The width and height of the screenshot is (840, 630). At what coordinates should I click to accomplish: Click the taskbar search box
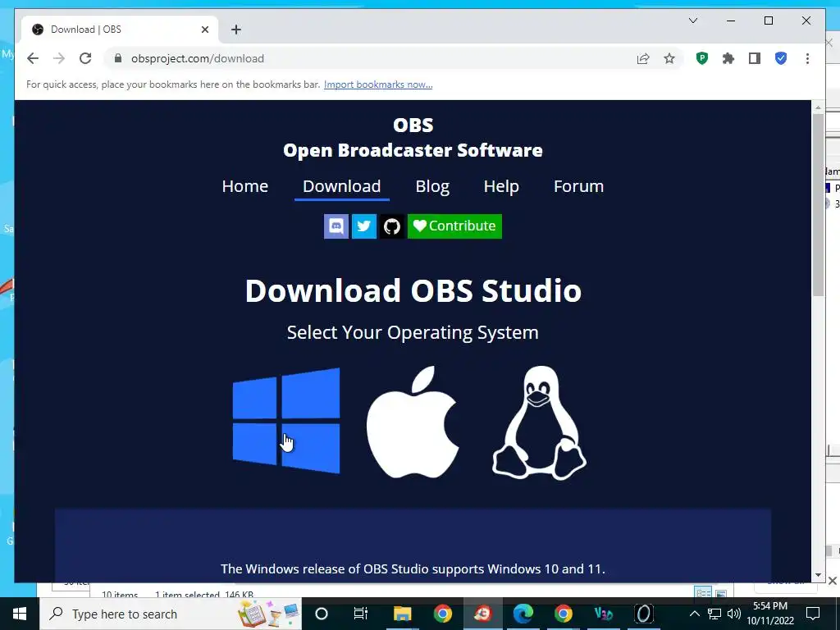click(171, 614)
